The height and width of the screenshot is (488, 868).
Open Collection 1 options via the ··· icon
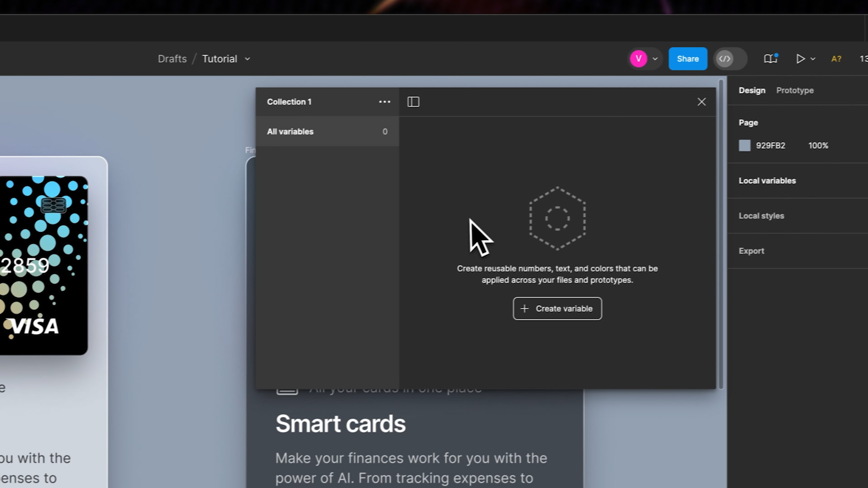384,102
